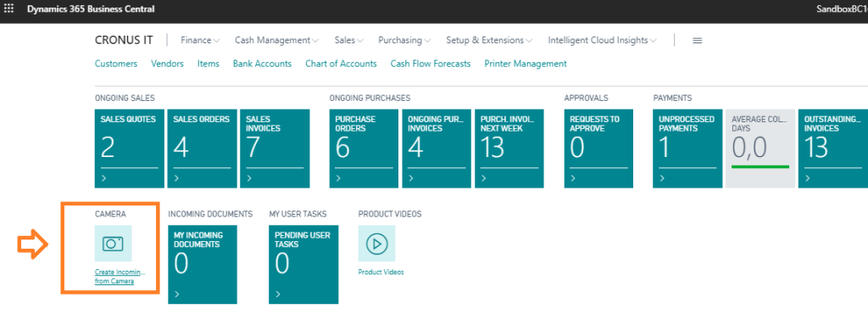Open the Sales Orders tile showing 4
The image size is (868, 320).
tap(202, 149)
